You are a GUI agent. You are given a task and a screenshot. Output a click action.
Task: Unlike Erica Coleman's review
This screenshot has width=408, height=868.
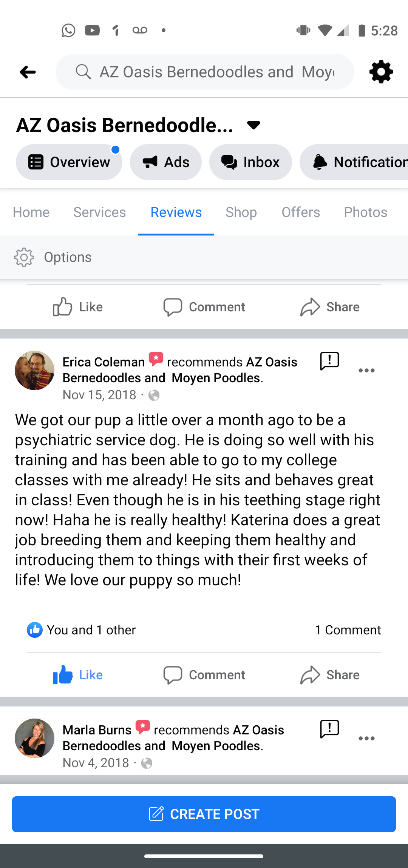point(78,675)
